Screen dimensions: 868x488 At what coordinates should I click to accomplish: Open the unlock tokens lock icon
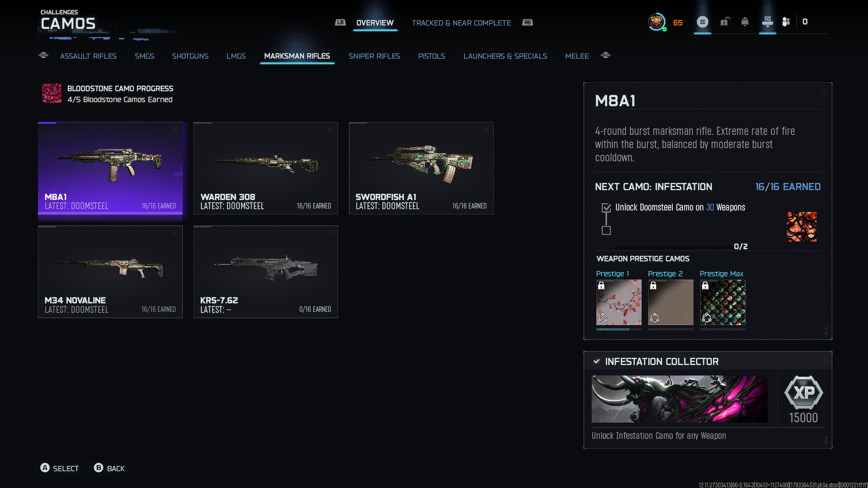(725, 22)
